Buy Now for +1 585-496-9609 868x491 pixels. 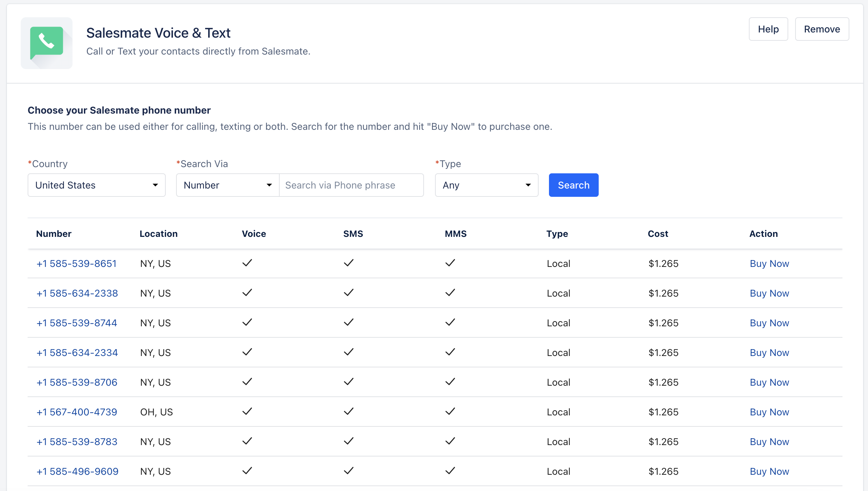coord(769,471)
